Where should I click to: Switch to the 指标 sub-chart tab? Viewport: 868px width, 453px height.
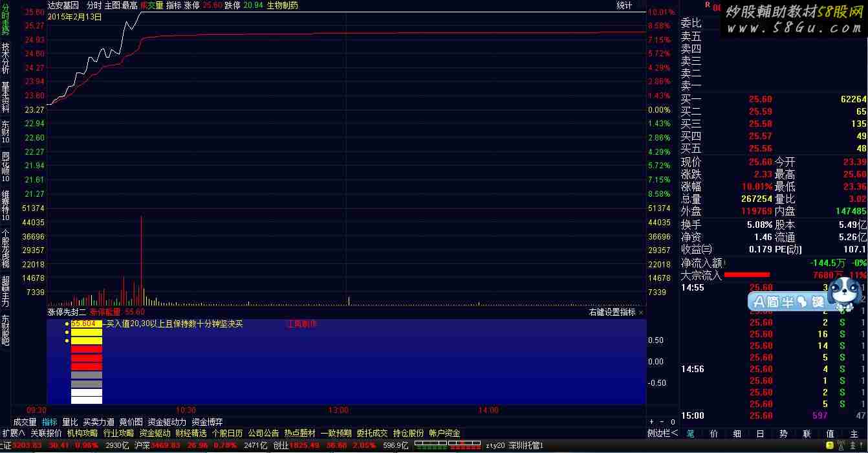50,422
